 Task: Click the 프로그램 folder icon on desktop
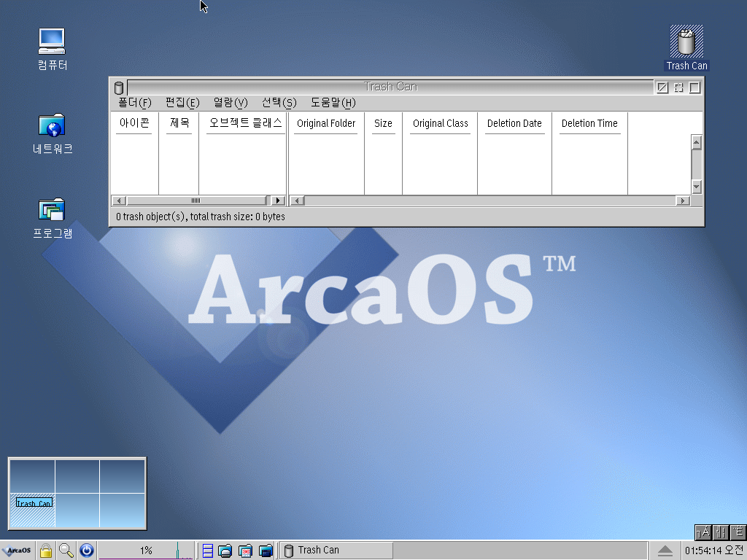click(52, 210)
